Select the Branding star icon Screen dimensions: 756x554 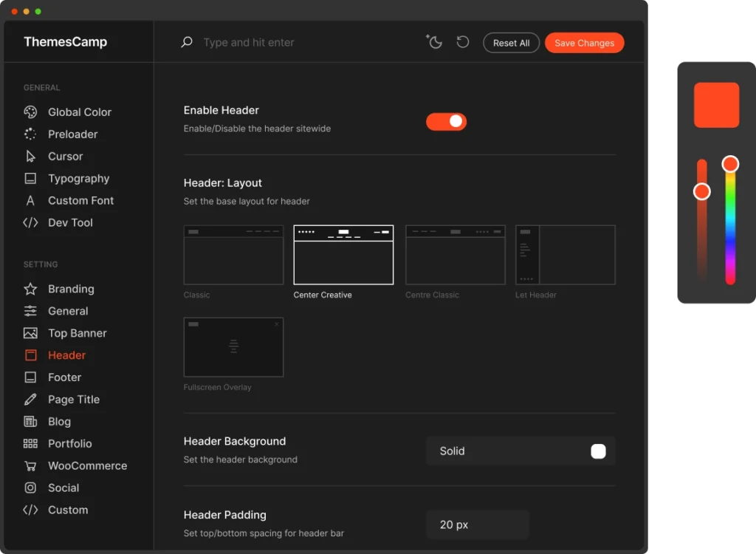coord(30,289)
